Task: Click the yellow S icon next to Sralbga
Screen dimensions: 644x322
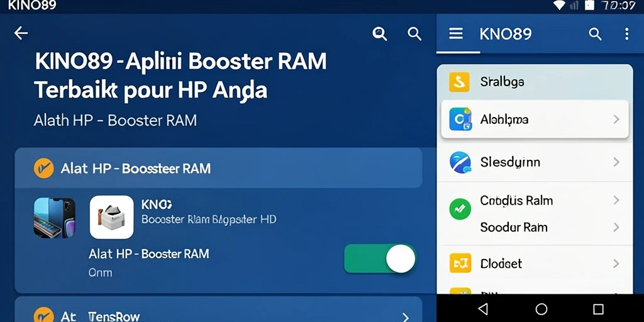Action: coord(459,82)
